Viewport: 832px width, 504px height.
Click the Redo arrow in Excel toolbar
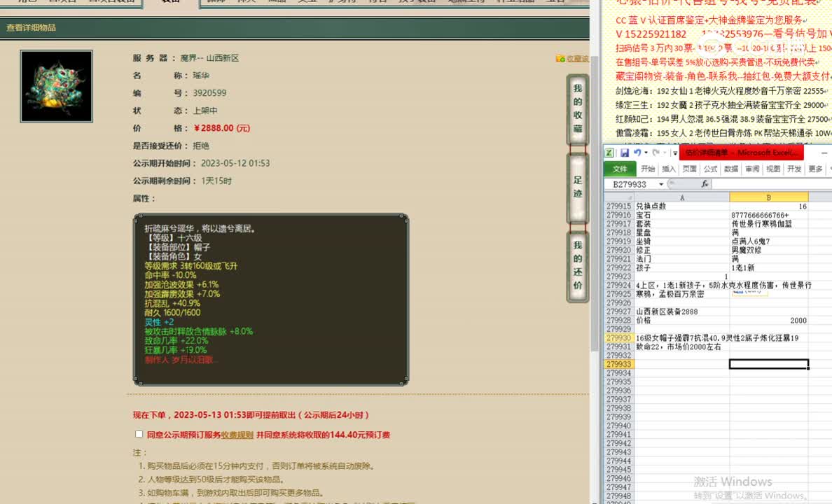point(656,153)
